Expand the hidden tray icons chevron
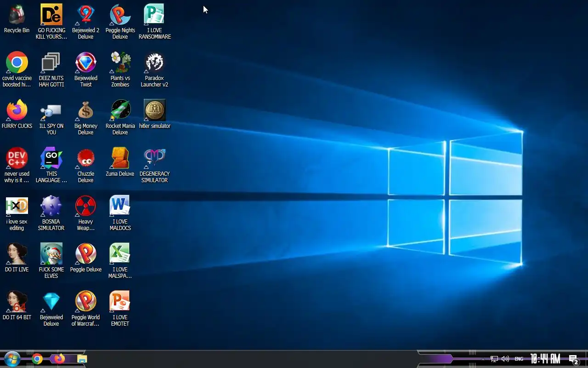This screenshot has width=588, height=368. (x=483, y=359)
